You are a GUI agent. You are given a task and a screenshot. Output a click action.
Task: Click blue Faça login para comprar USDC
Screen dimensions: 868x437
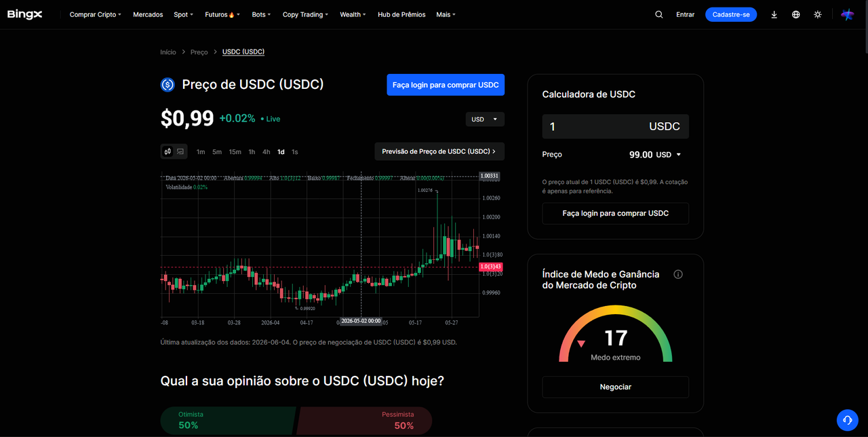(446, 85)
